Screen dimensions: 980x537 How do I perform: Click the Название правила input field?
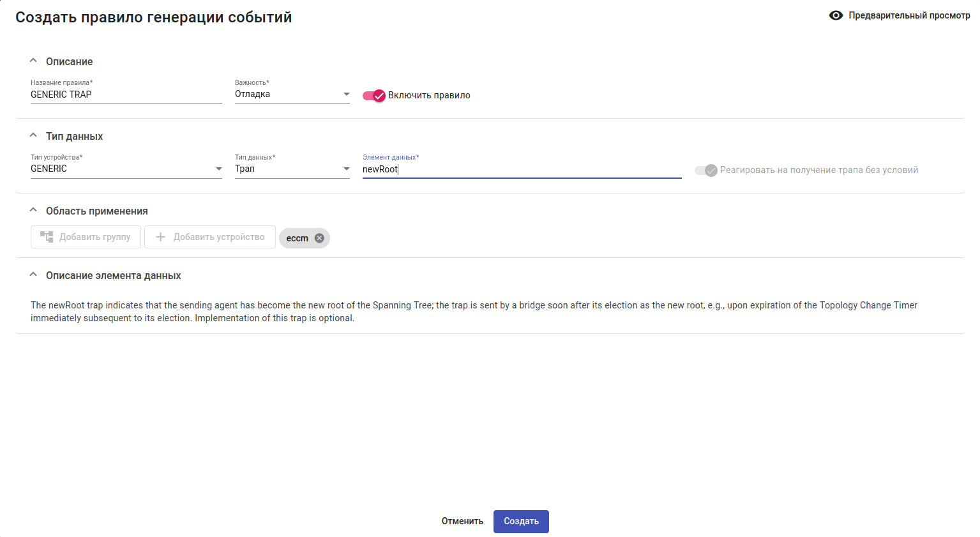click(x=126, y=95)
